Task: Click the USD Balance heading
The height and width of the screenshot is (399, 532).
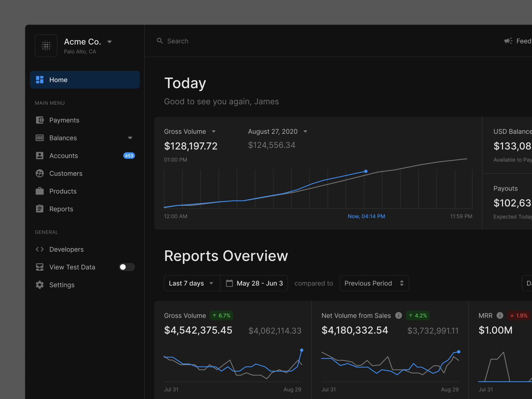Action: point(512,132)
